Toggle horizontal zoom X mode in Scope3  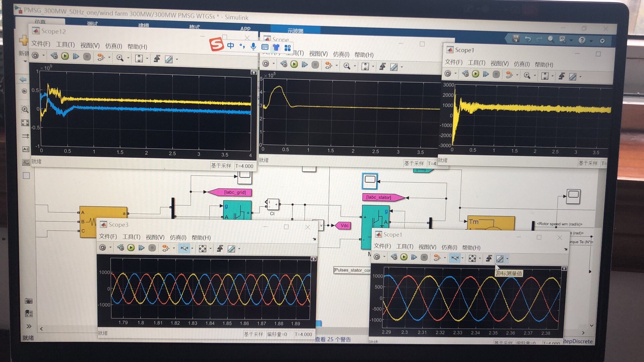pos(184,248)
